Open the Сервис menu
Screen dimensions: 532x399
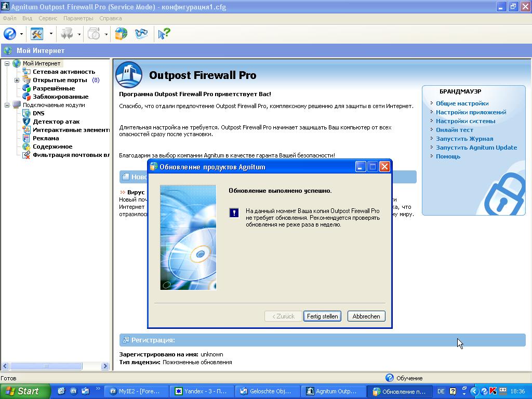[48, 18]
